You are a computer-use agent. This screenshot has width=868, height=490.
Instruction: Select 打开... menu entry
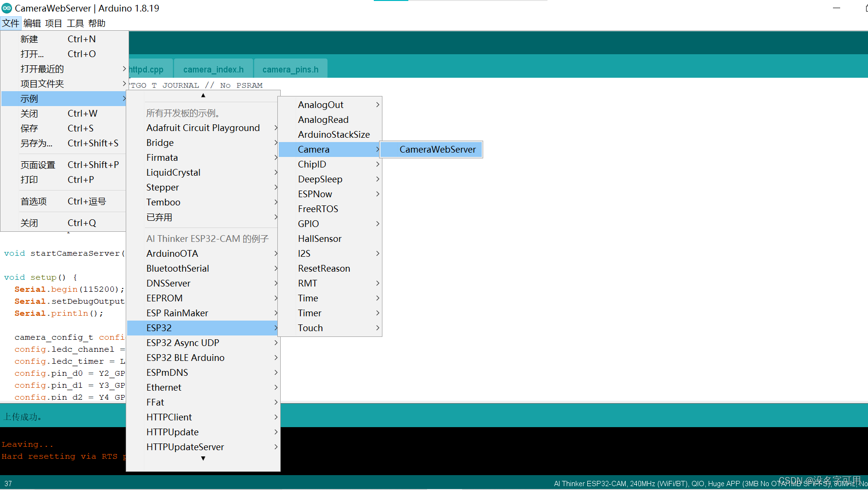(64, 54)
